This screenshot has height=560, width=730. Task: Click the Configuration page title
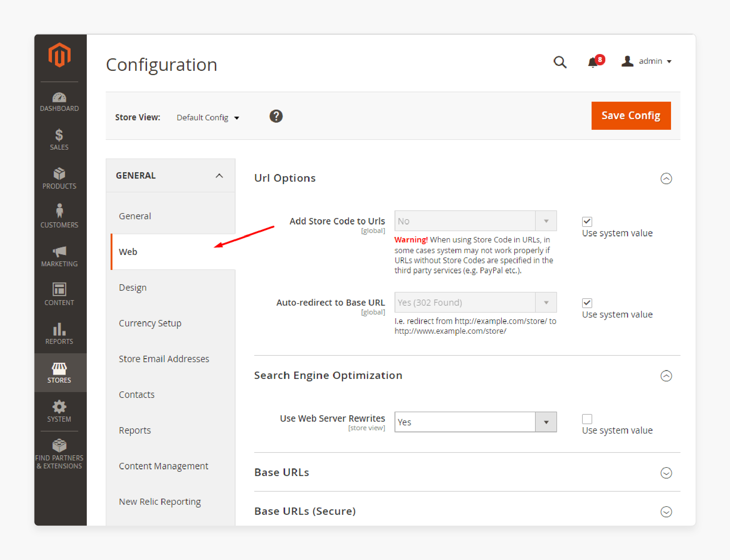pos(161,65)
